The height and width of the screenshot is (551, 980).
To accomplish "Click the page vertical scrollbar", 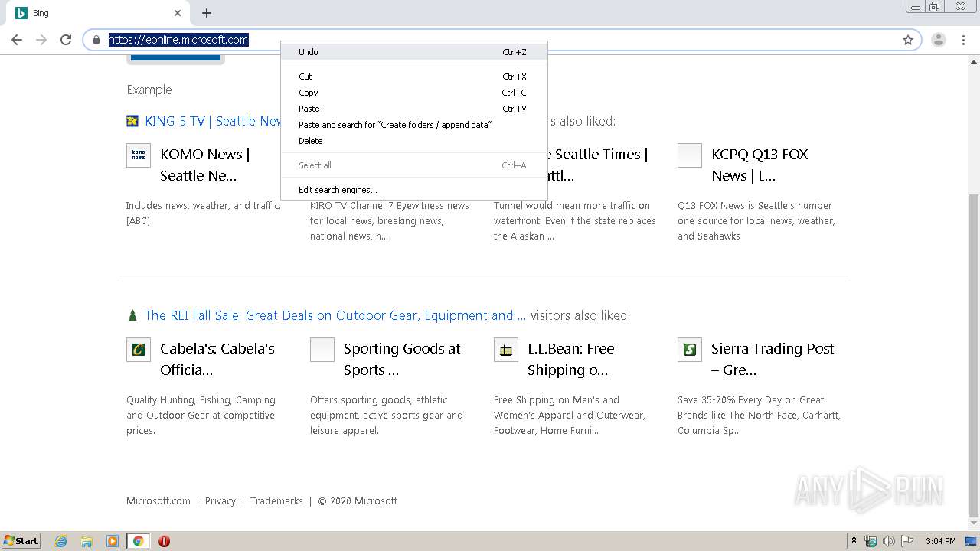I will (x=974, y=355).
